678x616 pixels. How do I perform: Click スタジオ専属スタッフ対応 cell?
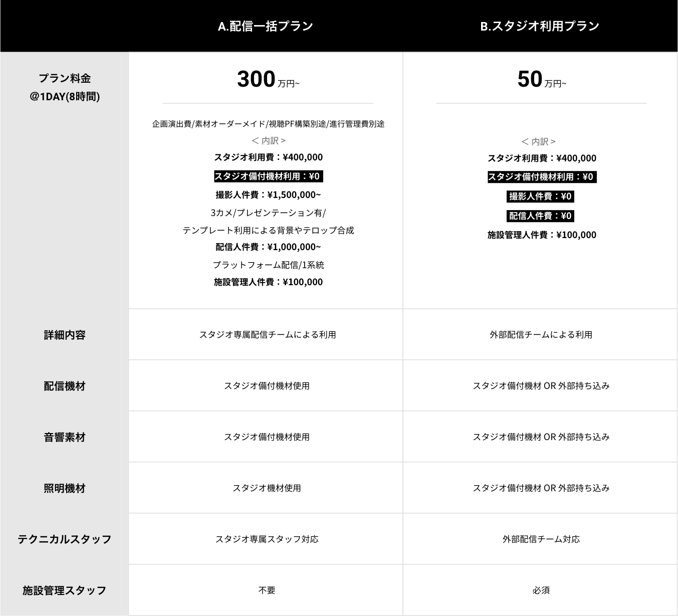(267, 539)
